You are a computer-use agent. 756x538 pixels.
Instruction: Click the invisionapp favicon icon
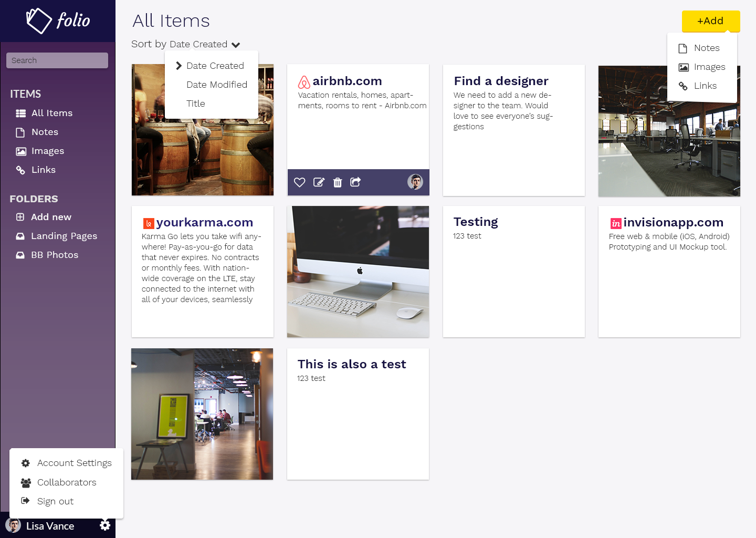pyautogui.click(x=616, y=223)
